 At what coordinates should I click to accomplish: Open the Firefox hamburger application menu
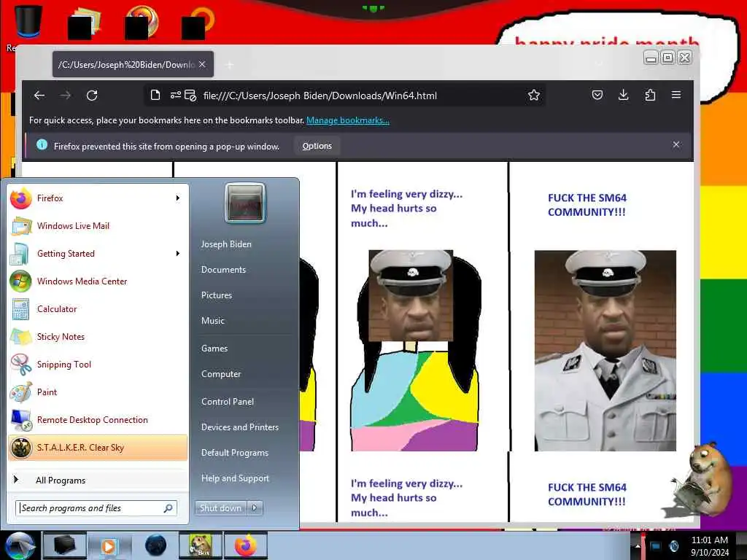click(676, 95)
